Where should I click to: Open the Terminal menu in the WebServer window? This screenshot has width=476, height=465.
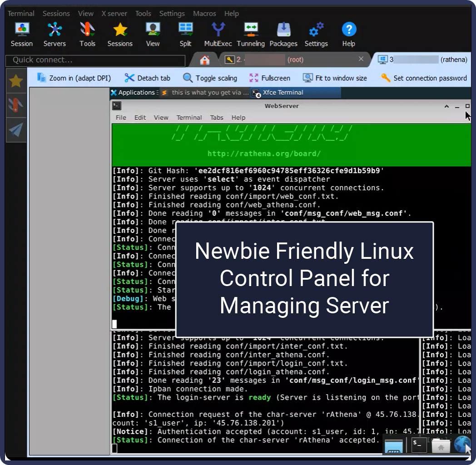(189, 118)
